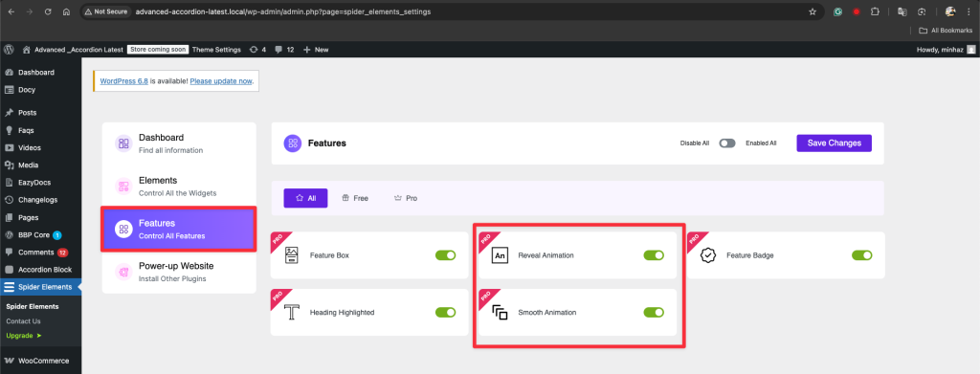980x374 pixels.
Task: Open WooCommerce in the WordPress sidebar
Action: 40,361
